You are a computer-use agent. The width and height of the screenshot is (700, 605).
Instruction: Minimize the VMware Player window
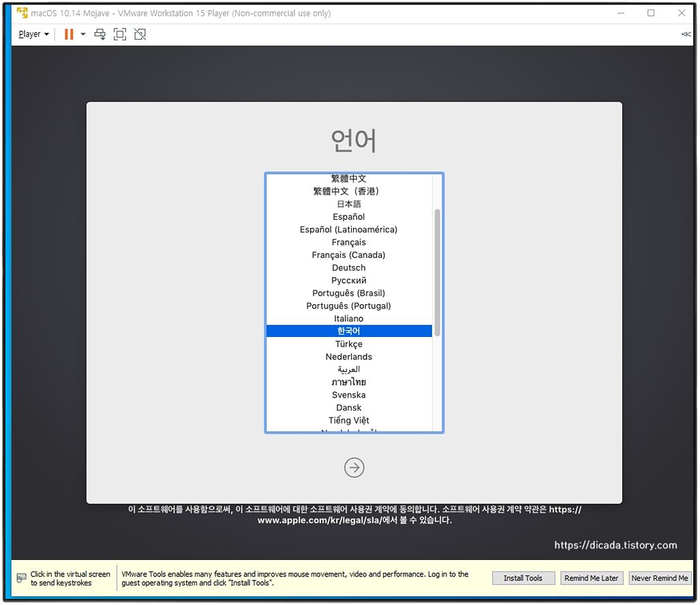(621, 13)
